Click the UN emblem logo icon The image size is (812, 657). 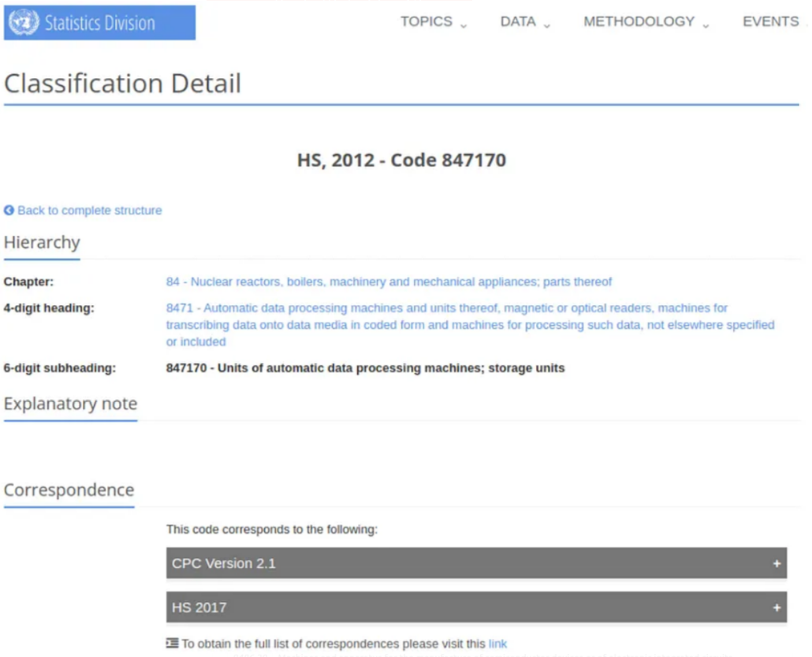[24, 22]
